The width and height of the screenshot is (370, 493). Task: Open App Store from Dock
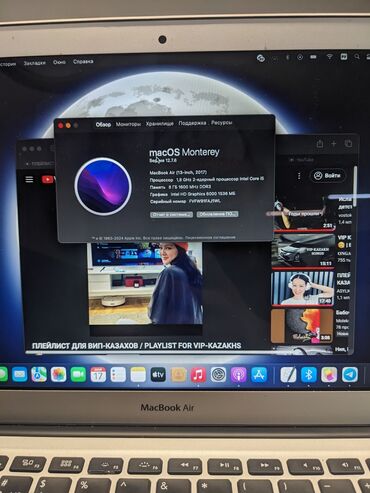pyautogui.click(x=259, y=375)
